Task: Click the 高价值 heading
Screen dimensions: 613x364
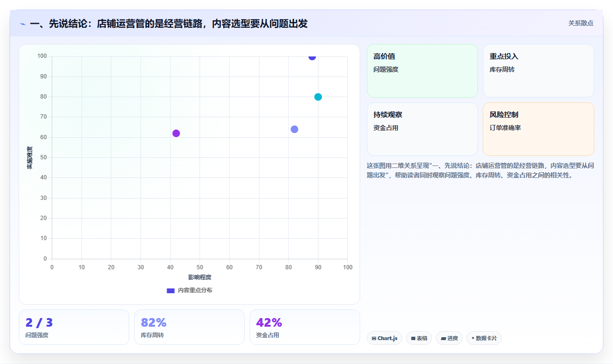Action: point(385,56)
